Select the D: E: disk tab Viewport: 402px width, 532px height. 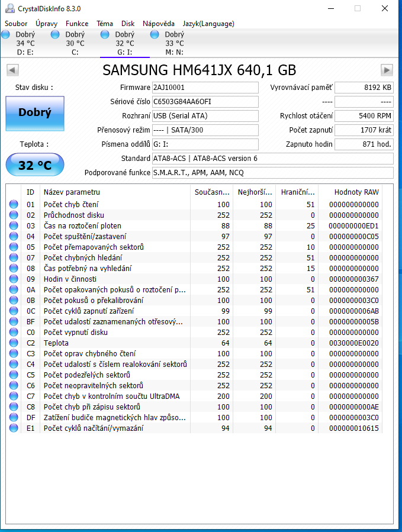tap(25, 43)
